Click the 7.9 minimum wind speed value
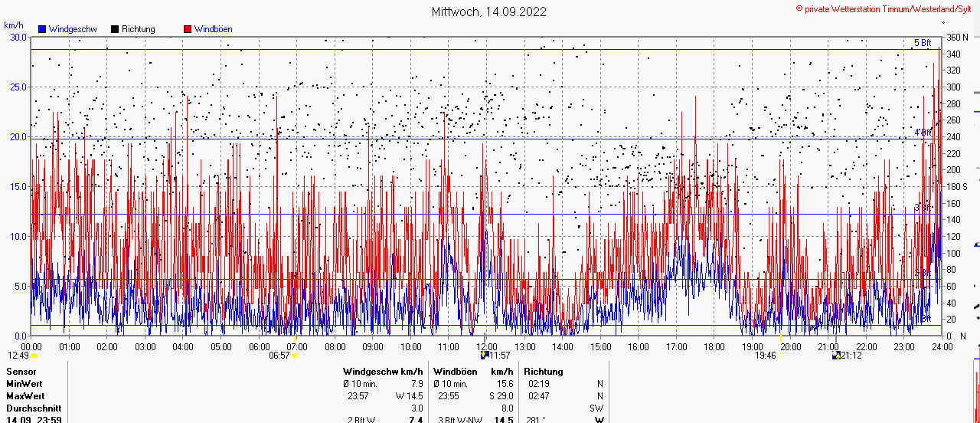The height and width of the screenshot is (423, 980). [417, 383]
